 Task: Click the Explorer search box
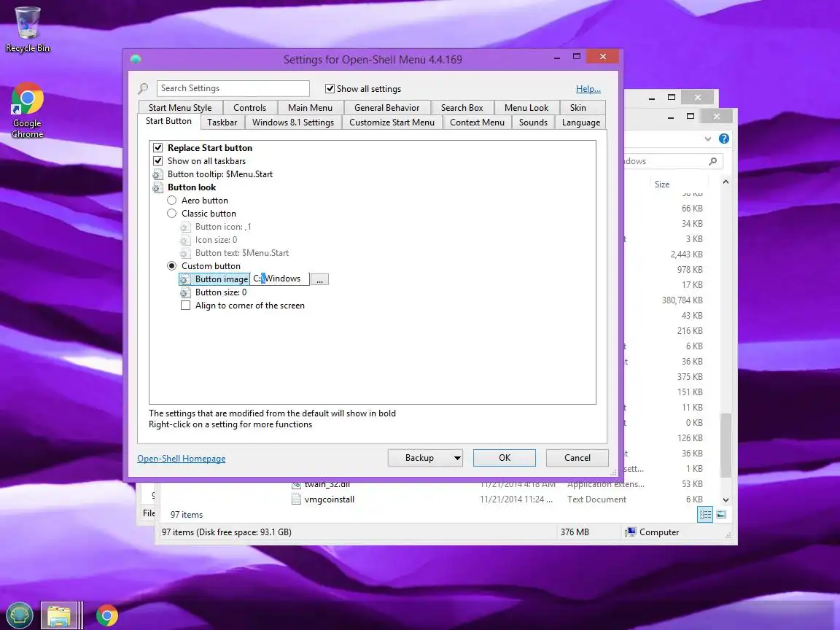(x=674, y=161)
